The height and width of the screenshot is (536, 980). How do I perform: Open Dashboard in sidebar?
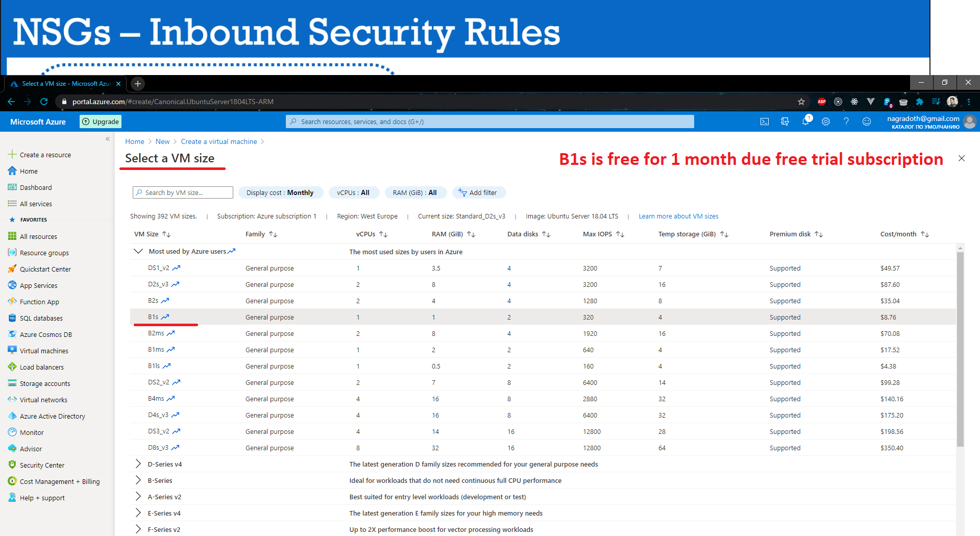click(36, 187)
